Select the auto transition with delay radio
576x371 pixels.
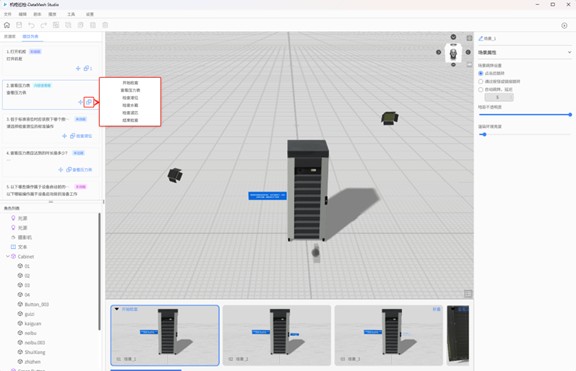(x=480, y=89)
